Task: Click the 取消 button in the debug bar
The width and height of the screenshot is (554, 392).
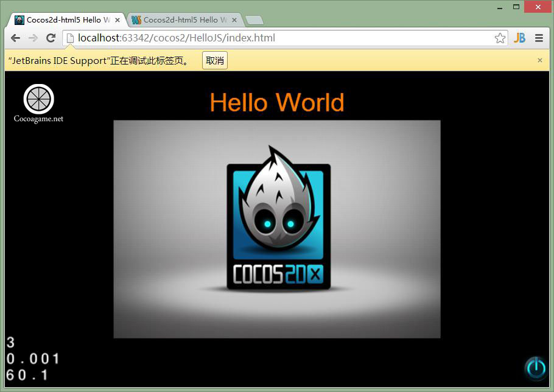Action: [x=215, y=60]
